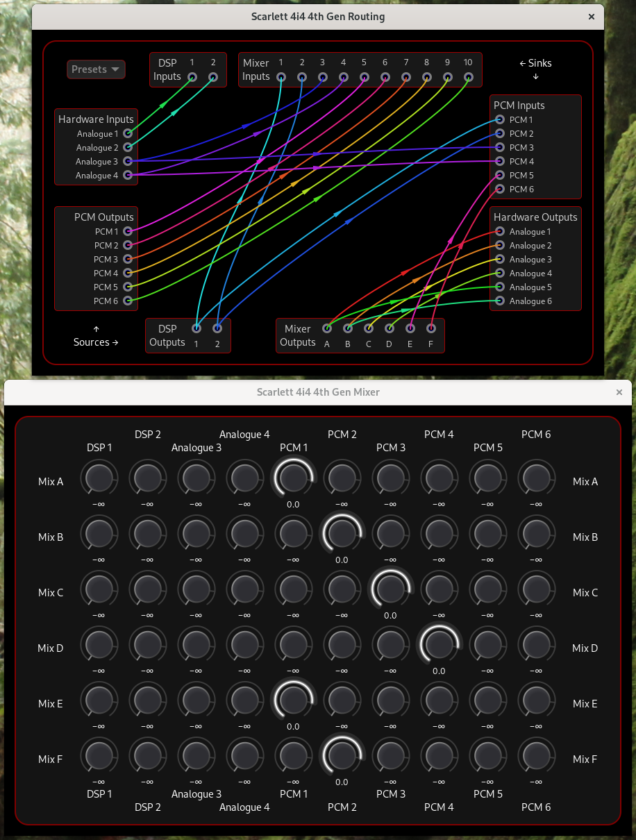Click the Analogue 1 Hardware Input port
Viewport: 636px width, 840px height.
128,133
